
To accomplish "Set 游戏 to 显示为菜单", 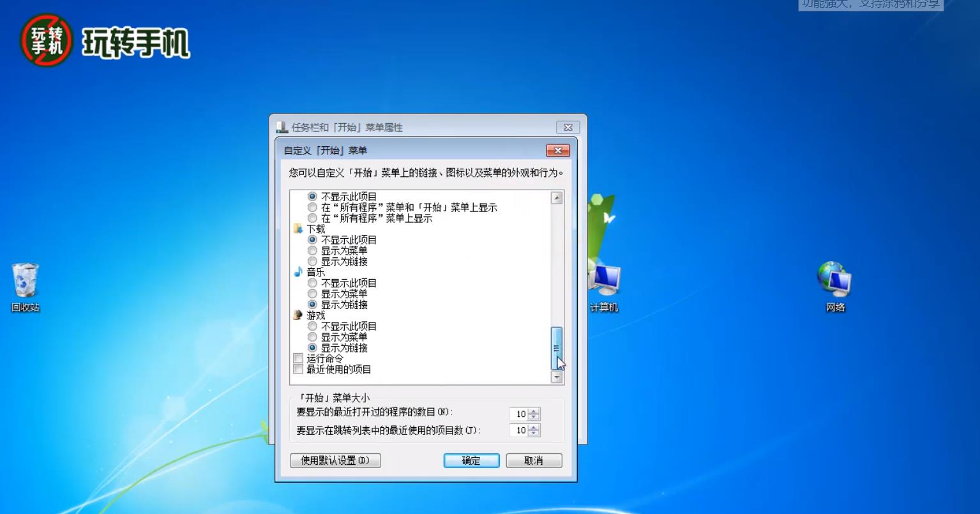I will (x=312, y=336).
